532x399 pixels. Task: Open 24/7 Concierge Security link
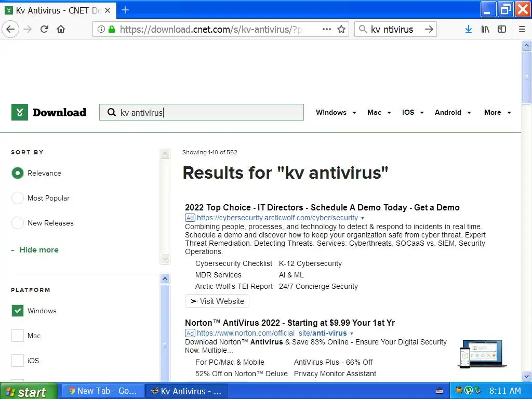[x=318, y=286]
